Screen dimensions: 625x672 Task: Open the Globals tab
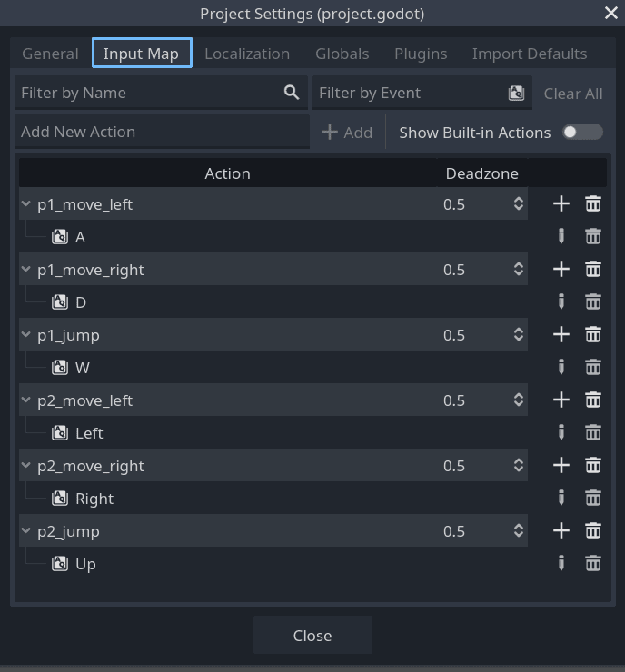point(342,54)
